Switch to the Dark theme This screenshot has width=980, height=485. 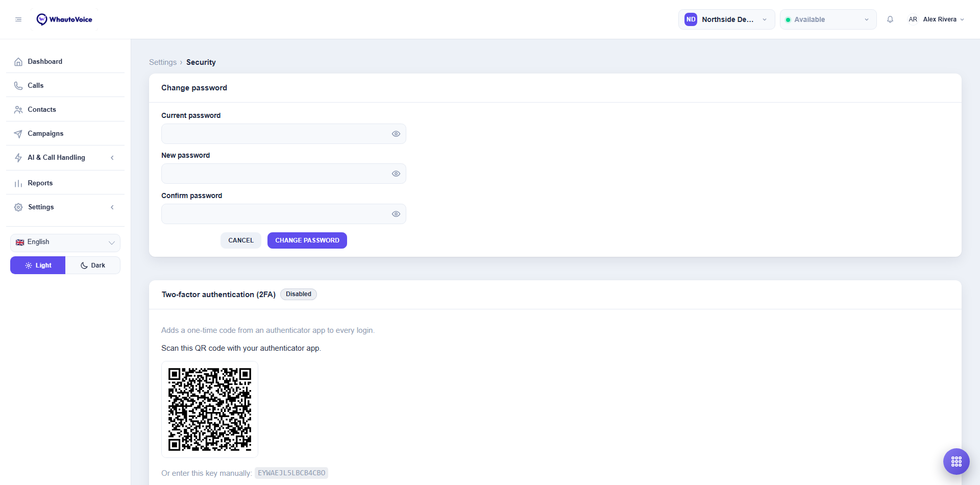coord(93,265)
